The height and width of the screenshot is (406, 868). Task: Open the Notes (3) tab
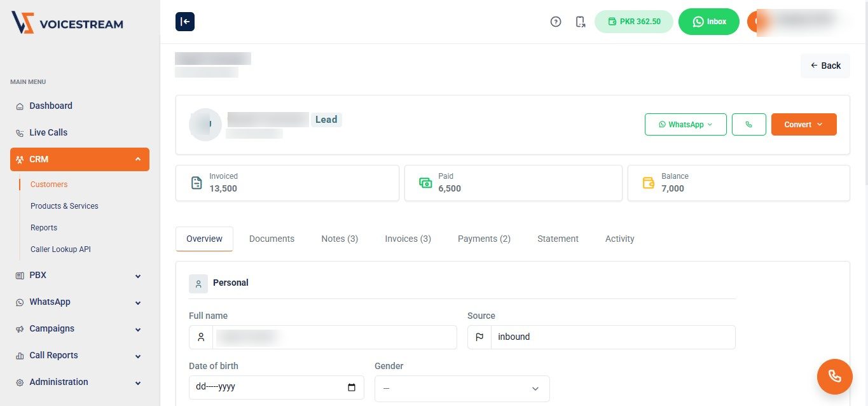pos(340,239)
